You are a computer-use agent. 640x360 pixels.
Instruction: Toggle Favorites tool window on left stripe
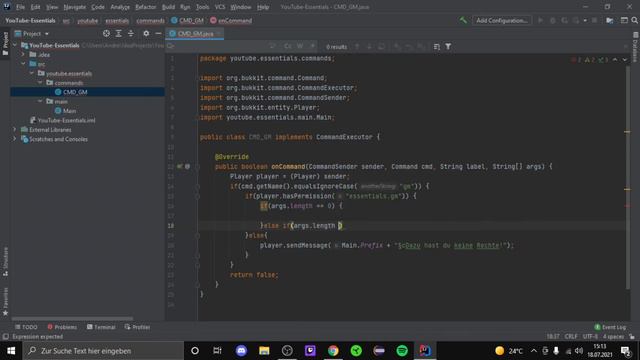(5, 301)
